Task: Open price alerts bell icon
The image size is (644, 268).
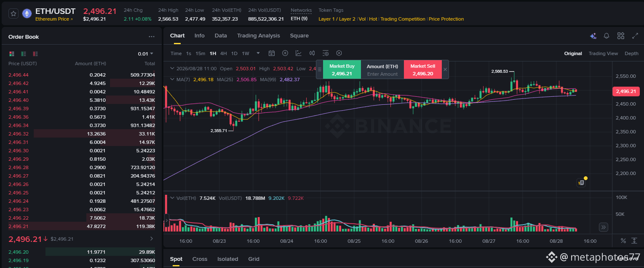Action: 607,36
